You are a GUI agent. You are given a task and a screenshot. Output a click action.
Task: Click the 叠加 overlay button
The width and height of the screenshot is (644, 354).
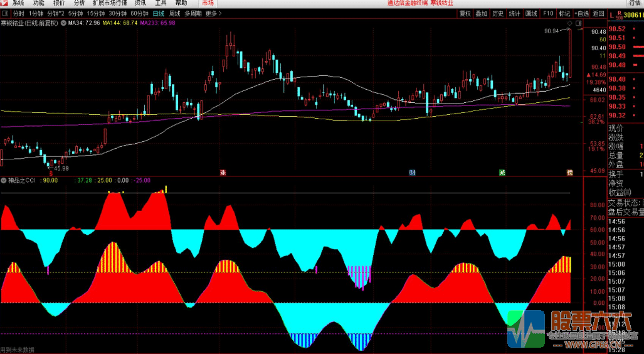click(x=482, y=14)
